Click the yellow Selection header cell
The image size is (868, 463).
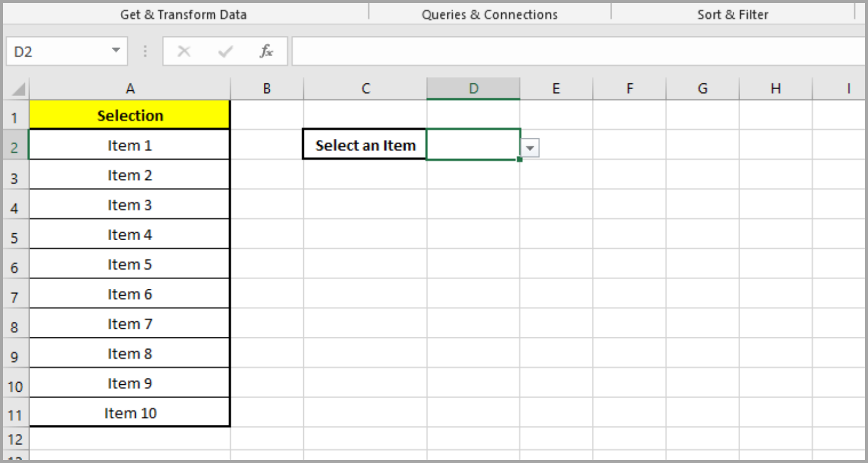pos(130,115)
